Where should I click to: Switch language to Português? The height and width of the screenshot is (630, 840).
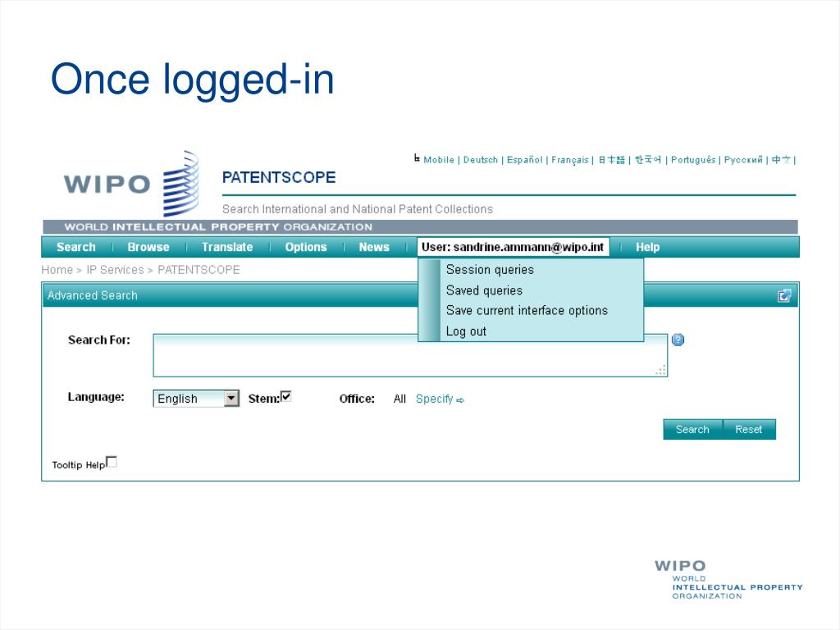[693, 160]
